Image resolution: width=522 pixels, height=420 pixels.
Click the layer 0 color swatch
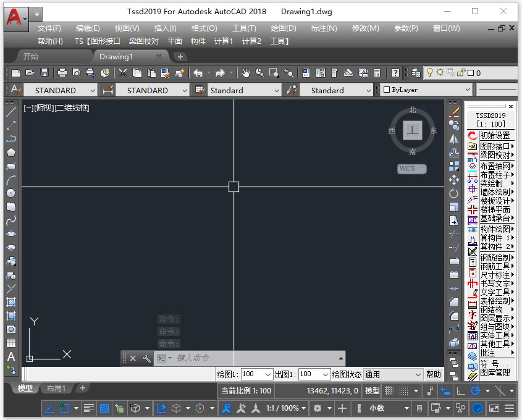tap(470, 73)
